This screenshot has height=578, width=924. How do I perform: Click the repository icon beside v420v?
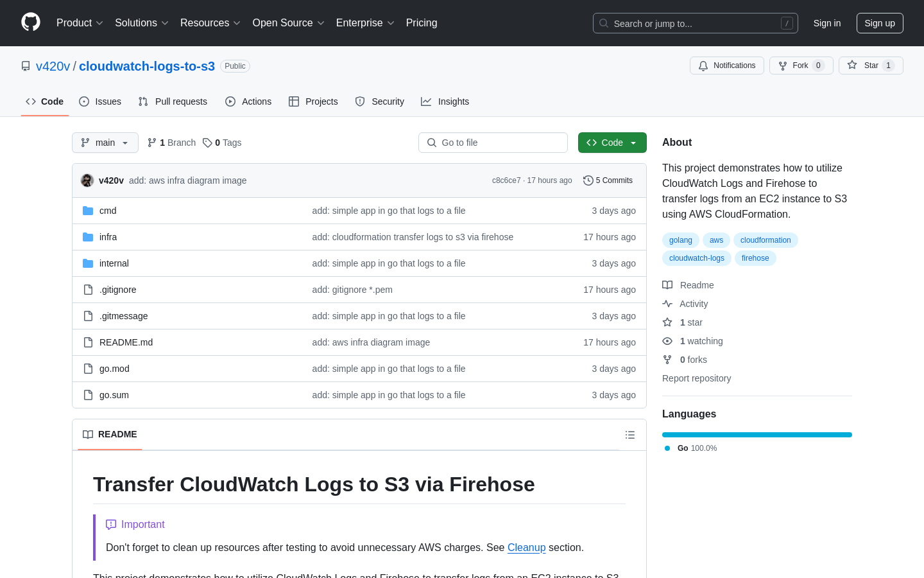[x=26, y=66]
